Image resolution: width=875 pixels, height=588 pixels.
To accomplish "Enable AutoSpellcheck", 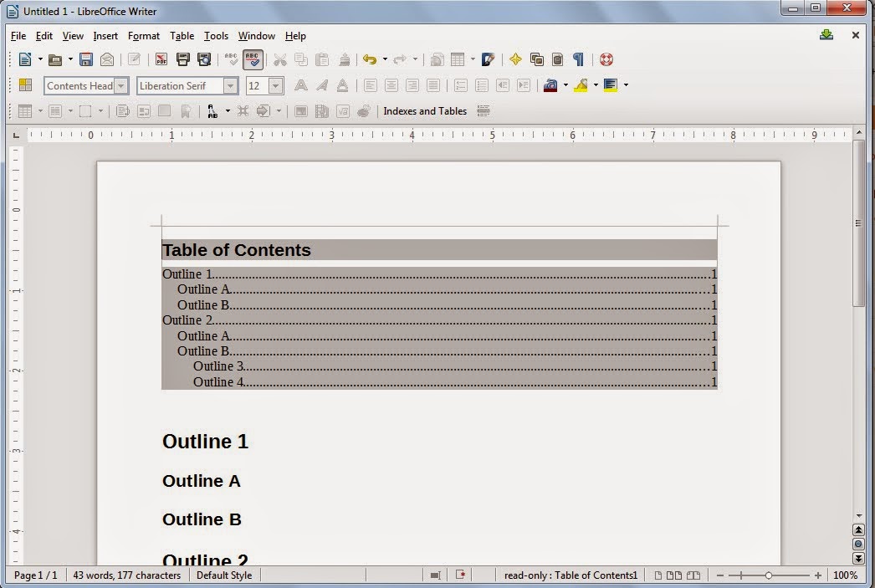I will (x=253, y=59).
